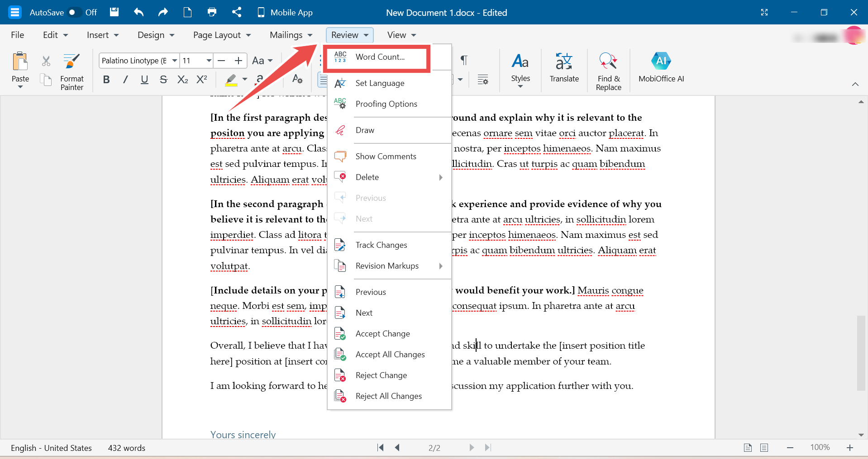The height and width of the screenshot is (459, 868).
Task: Zoom out with minus in status bar
Action: (x=790, y=448)
